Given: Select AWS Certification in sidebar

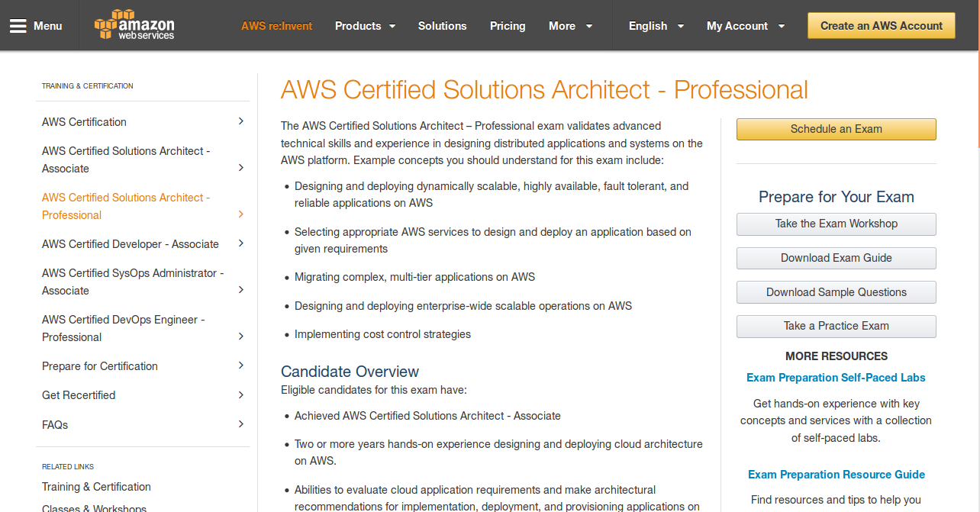Looking at the screenshot, I should click(84, 122).
